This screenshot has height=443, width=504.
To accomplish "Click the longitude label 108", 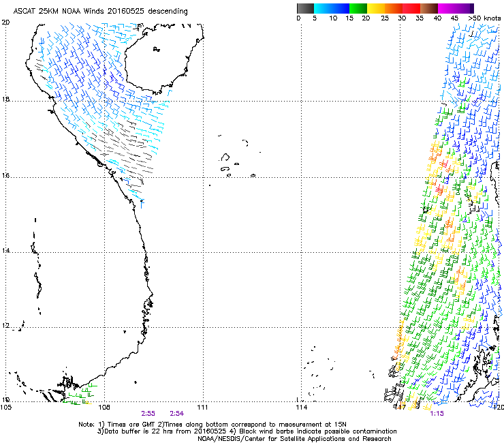I will tap(104, 408).
